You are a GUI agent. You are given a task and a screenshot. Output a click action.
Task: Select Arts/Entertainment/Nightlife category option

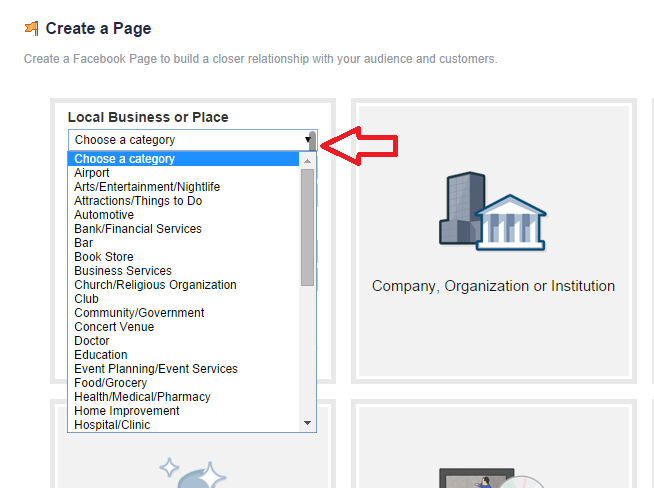[147, 187]
